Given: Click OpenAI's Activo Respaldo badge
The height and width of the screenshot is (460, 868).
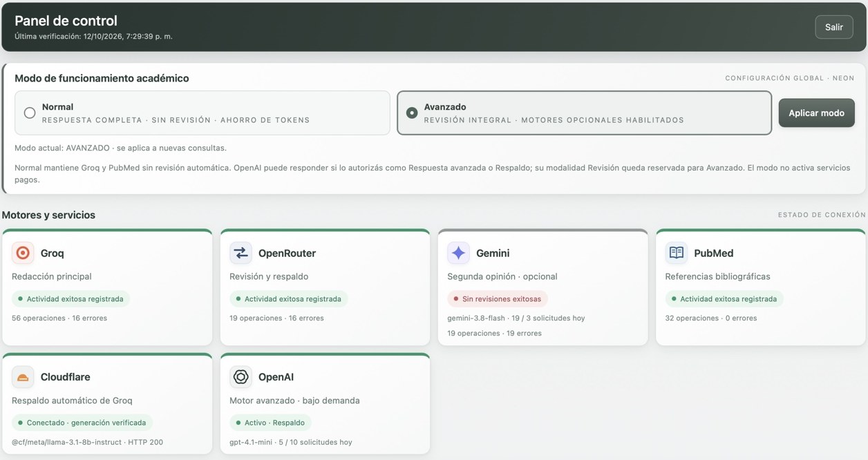Looking at the screenshot, I should (270, 423).
